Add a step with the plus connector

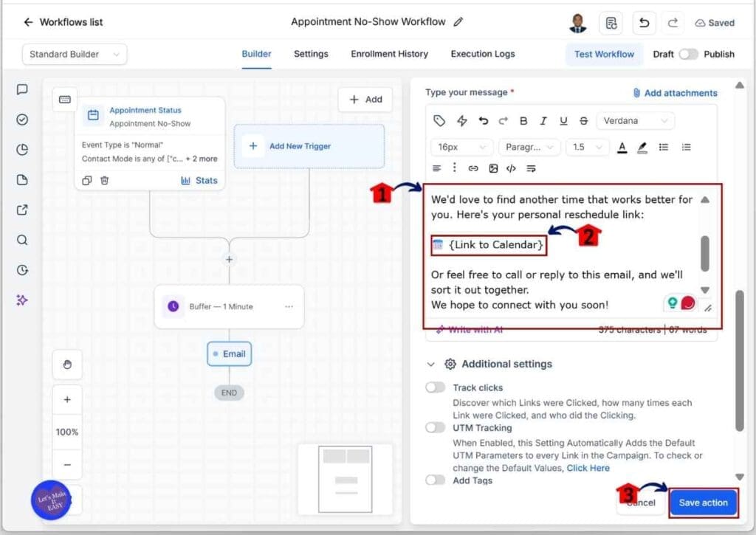(229, 259)
